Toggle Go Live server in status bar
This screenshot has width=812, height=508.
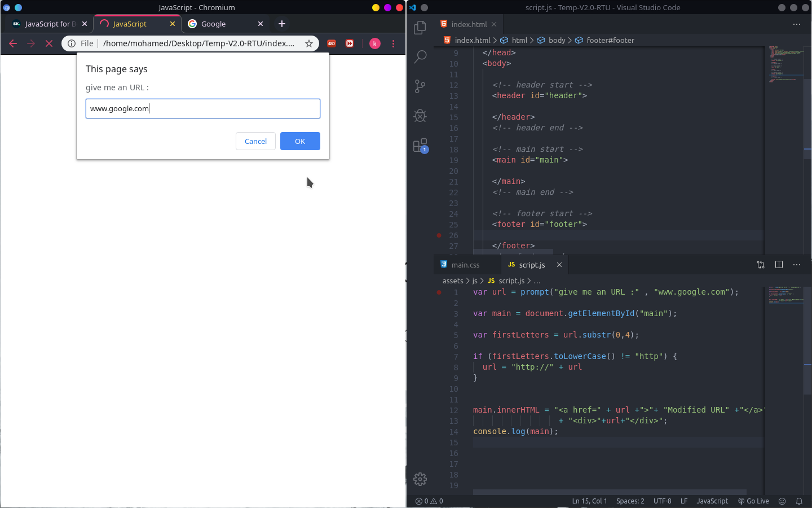point(753,501)
